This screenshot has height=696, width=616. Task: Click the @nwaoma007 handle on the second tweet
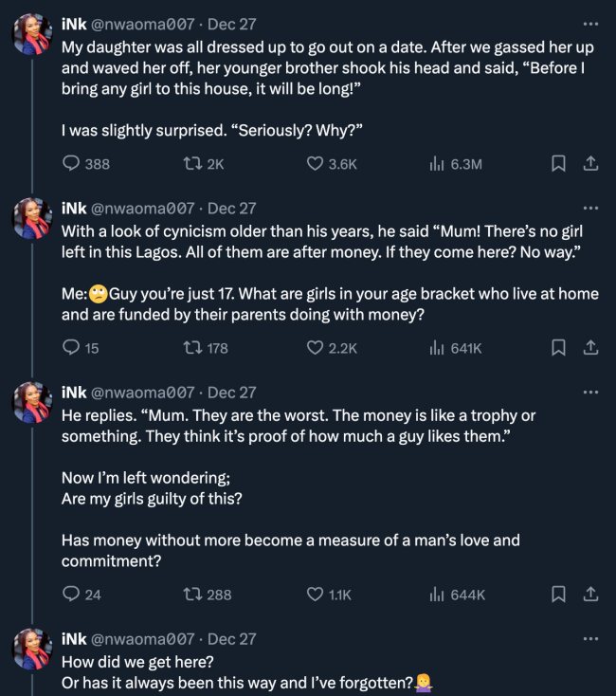coord(144,208)
